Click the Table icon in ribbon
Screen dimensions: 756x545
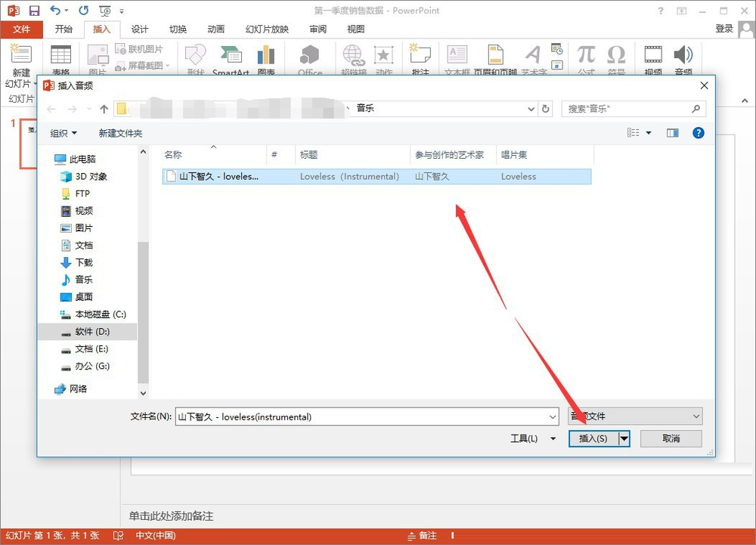click(x=60, y=54)
